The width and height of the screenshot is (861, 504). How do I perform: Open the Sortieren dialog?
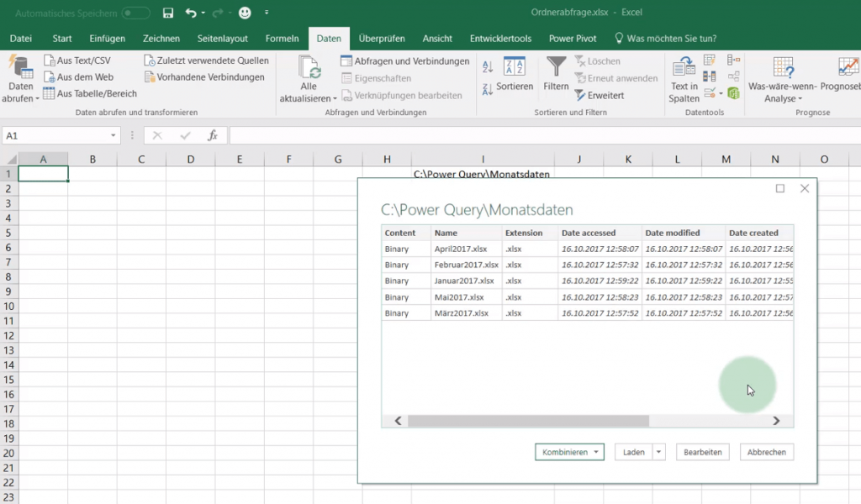(515, 73)
